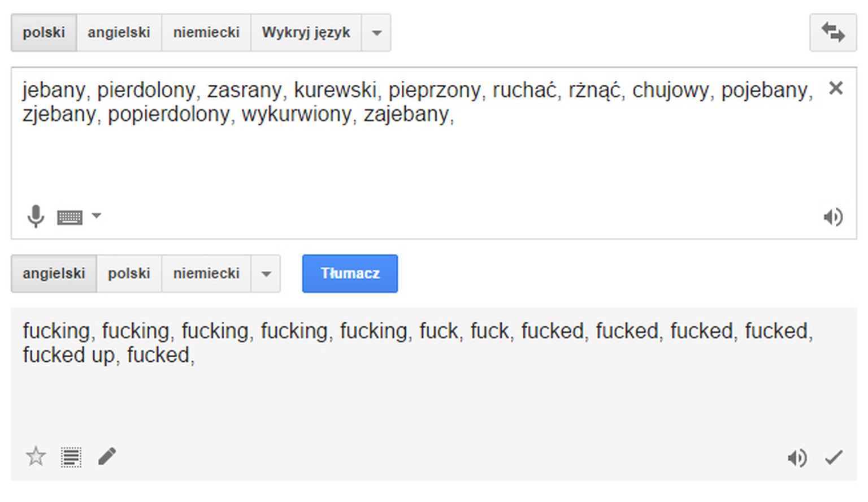This screenshot has height=502, width=868.
Task: Open the virtual keyboard input tool
Action: 70,217
